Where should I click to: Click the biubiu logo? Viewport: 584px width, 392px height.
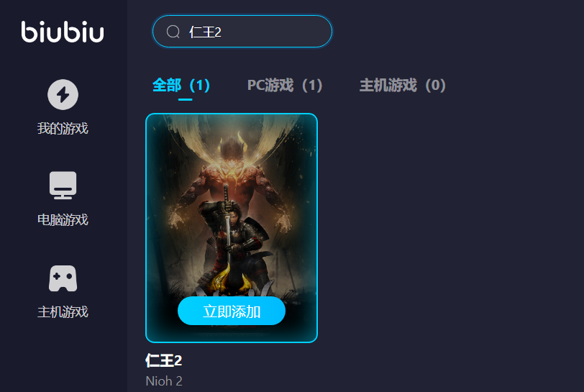point(63,32)
